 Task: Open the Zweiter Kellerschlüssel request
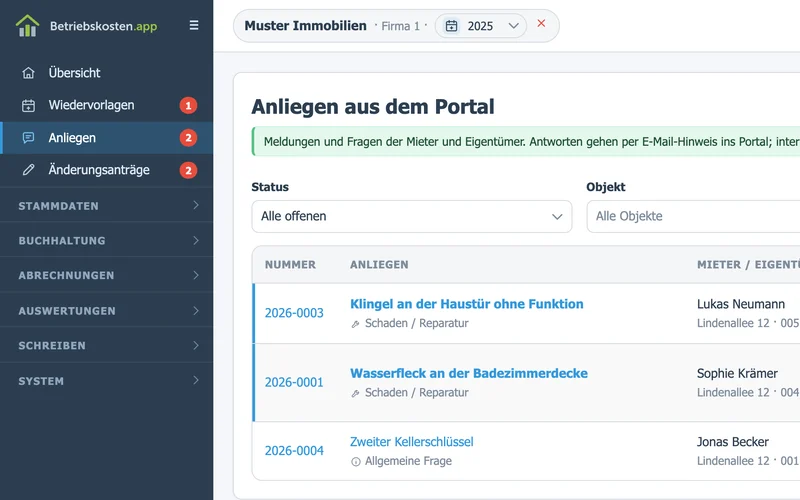pyautogui.click(x=412, y=442)
